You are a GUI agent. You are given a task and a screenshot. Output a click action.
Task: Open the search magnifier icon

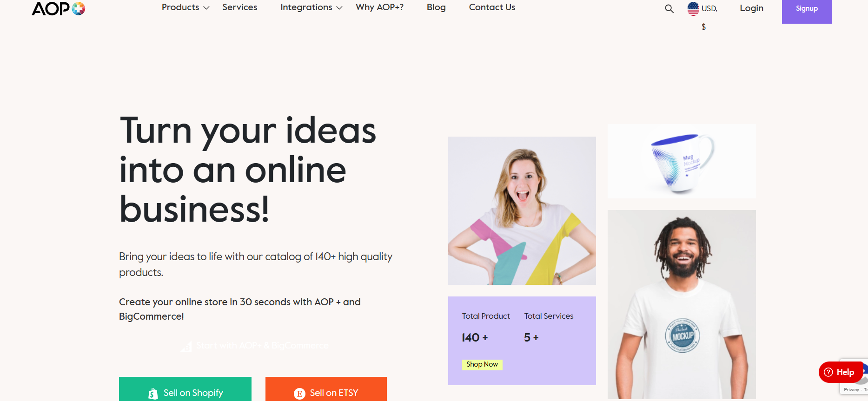(669, 8)
